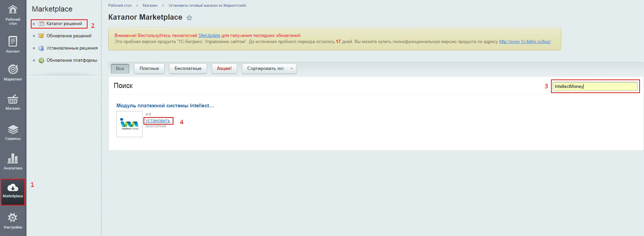Open the Marketplace sidebar section
Viewport: 644px width, 236px height.
click(x=13, y=192)
